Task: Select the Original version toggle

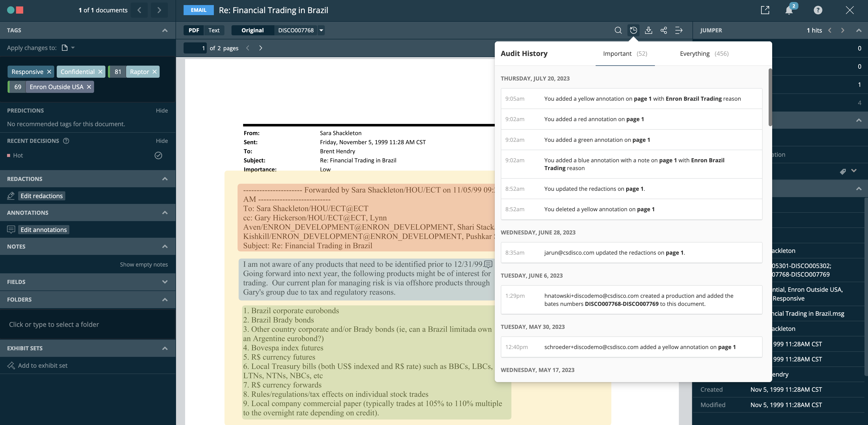Action: [x=252, y=30]
